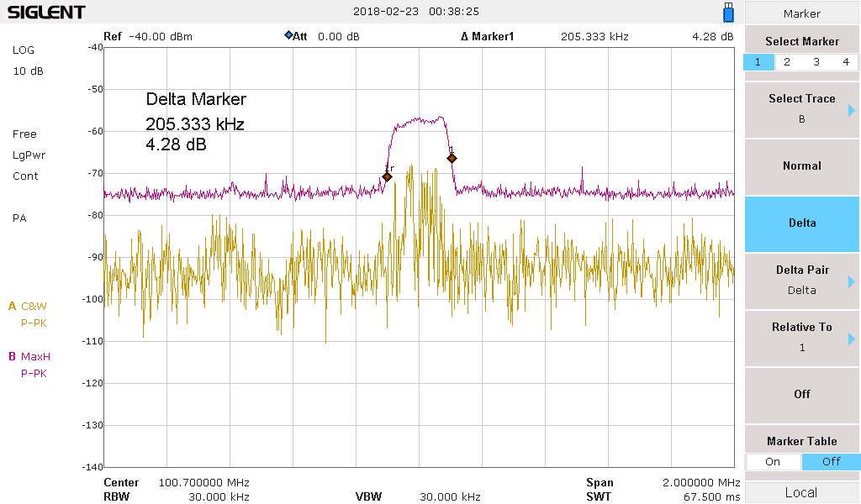The width and height of the screenshot is (861, 504).
Task: Set the marker mode to Normal
Action: (801, 166)
